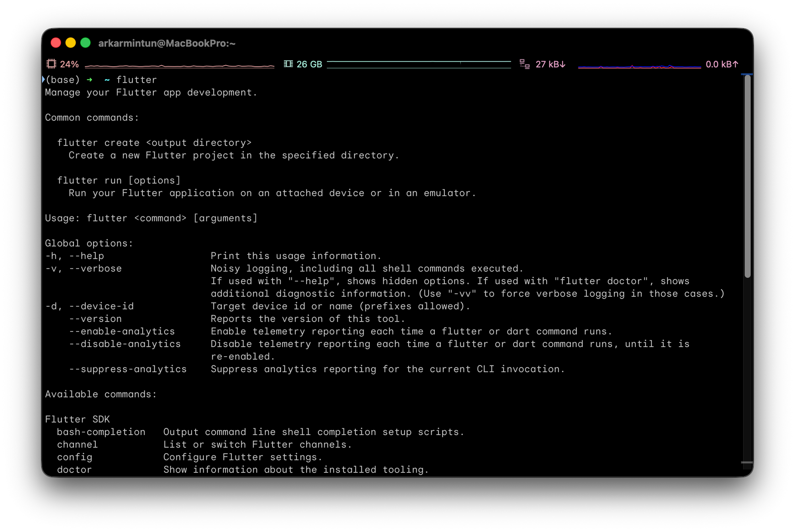Click the network icon beside 27 kB

point(524,64)
